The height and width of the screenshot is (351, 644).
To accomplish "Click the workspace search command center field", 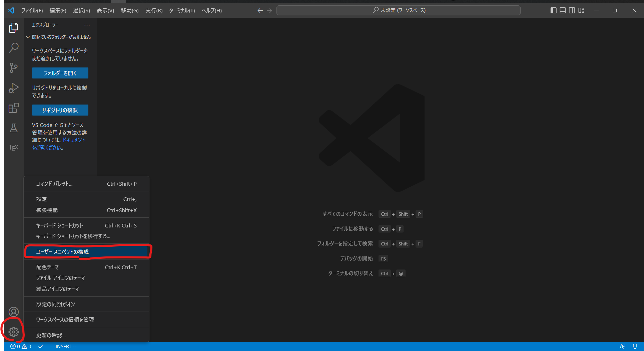I will tap(399, 10).
